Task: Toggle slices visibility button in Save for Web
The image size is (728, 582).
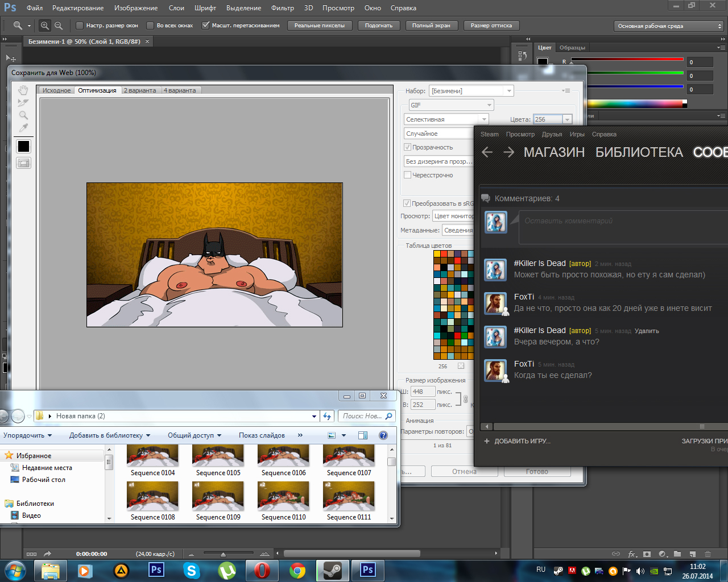Action: 23,163
